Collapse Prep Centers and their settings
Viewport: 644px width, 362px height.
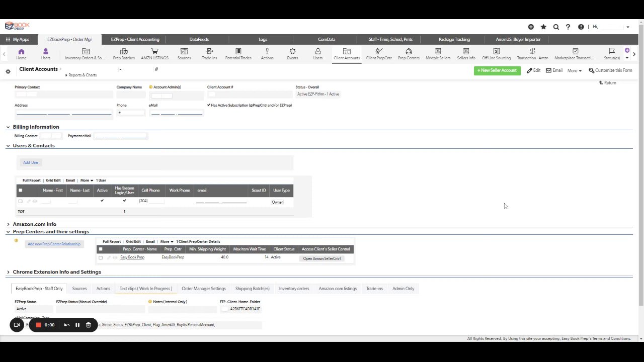click(x=8, y=232)
